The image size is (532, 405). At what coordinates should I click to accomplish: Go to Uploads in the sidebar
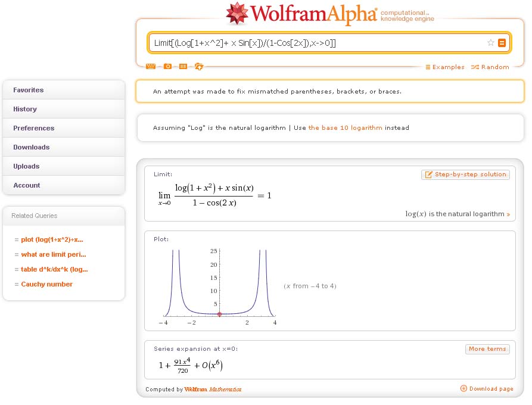(26, 166)
